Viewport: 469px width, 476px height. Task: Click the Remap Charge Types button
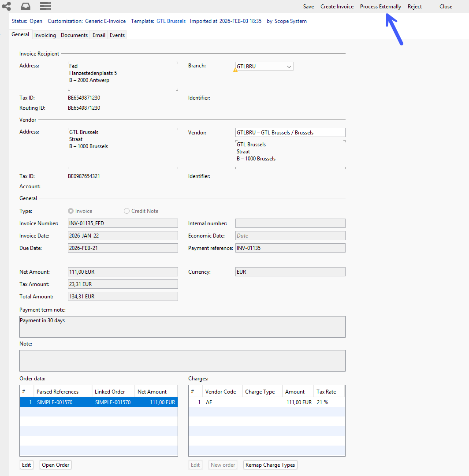pyautogui.click(x=270, y=465)
